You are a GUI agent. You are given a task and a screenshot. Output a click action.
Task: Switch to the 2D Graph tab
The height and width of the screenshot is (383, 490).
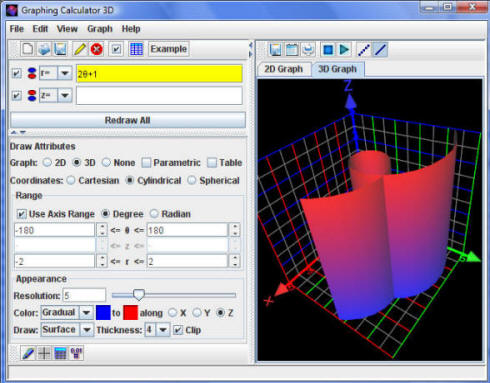[284, 69]
